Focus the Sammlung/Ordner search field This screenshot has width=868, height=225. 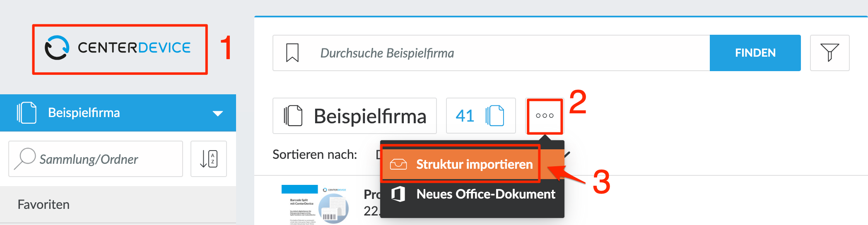click(x=96, y=159)
